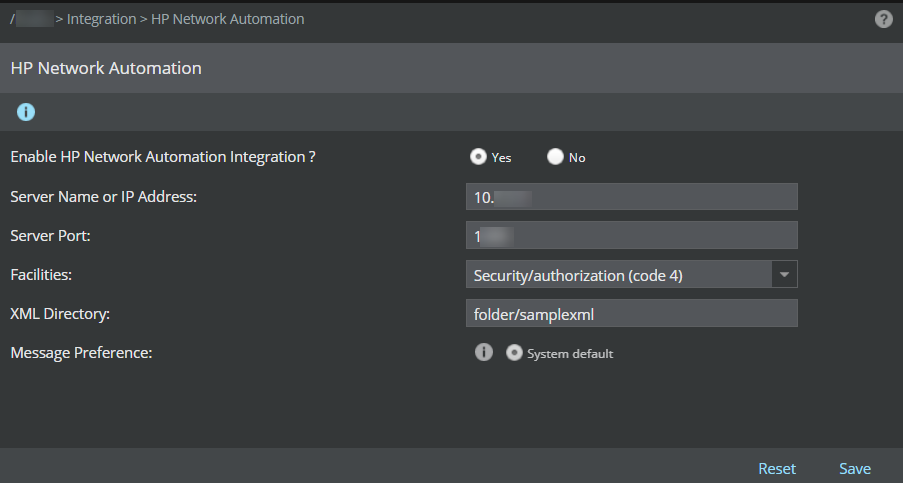Click the Server Name or IP Address field

pyautogui.click(x=632, y=197)
